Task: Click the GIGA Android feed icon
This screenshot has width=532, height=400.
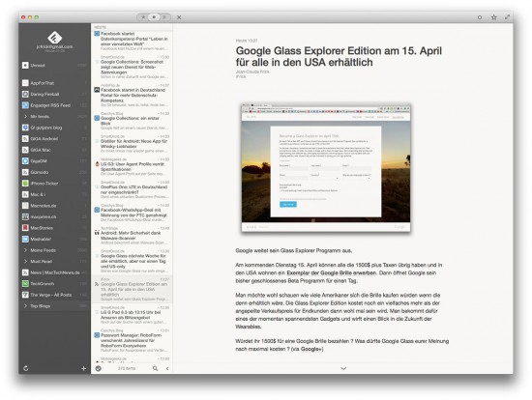Action: click(x=25, y=139)
